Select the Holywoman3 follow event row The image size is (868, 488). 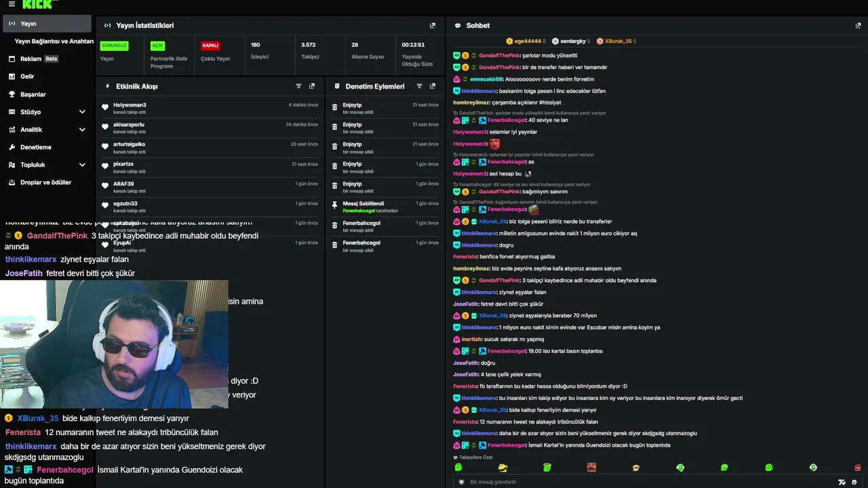(x=210, y=108)
